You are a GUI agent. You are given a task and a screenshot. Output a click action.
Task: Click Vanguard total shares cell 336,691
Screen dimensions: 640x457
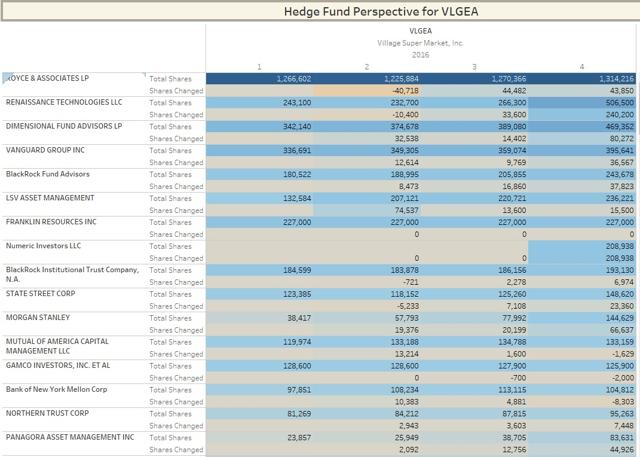click(x=259, y=151)
